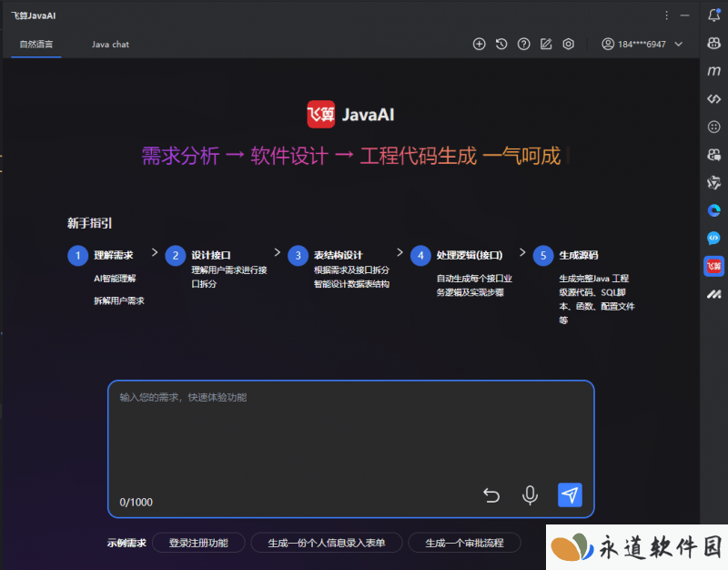Click step 3 label 表结构设计
The height and width of the screenshot is (570, 728).
(x=339, y=255)
